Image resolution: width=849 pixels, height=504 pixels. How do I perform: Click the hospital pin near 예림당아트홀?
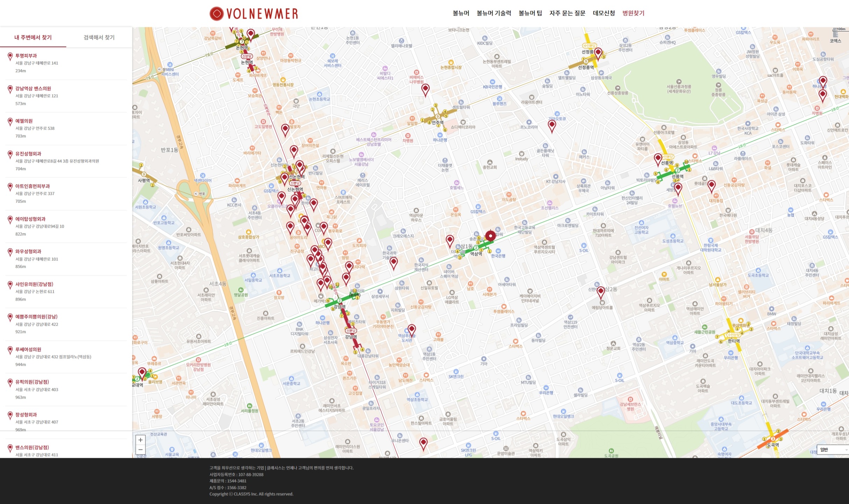tap(601, 292)
